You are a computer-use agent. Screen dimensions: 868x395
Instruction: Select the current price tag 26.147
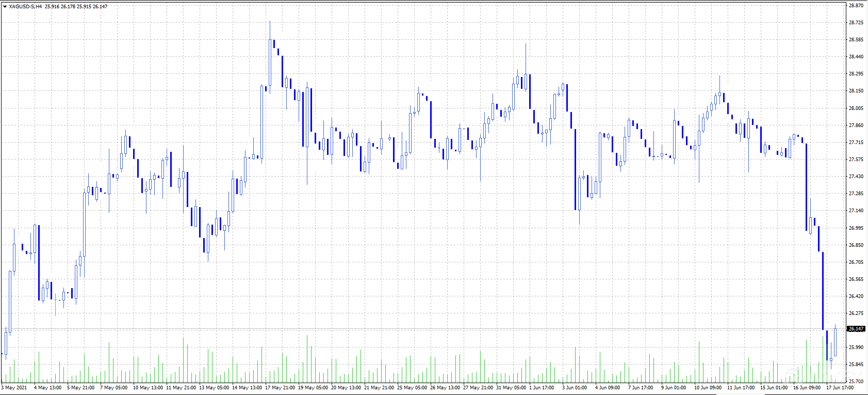coord(856,329)
